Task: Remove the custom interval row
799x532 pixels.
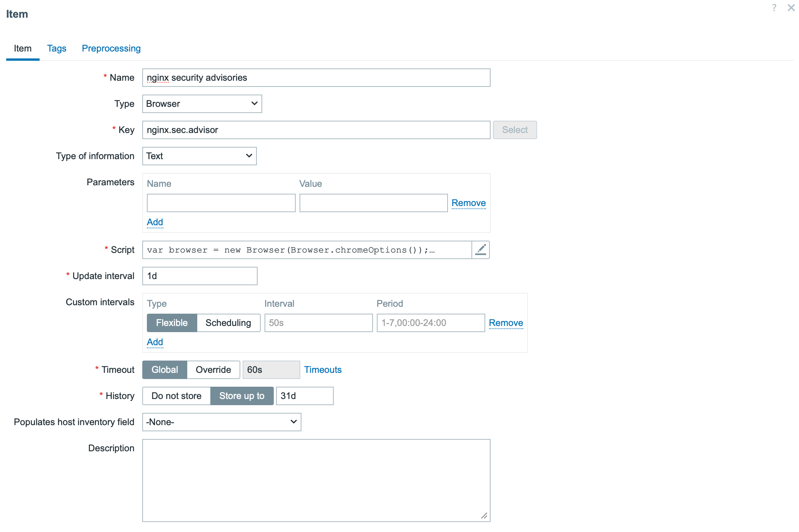Action: pos(506,323)
